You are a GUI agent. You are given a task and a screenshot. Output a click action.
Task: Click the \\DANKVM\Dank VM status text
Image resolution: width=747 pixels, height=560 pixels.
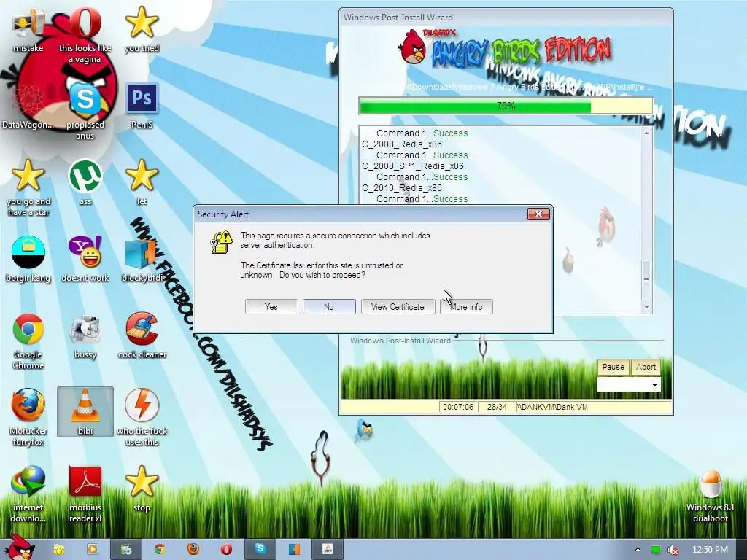[x=553, y=407]
